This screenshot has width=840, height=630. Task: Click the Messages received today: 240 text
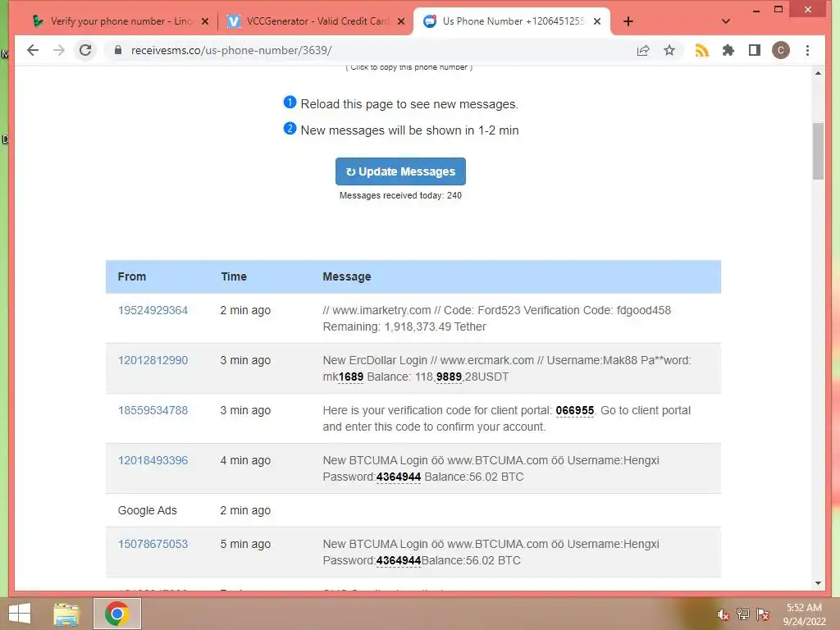pos(400,195)
